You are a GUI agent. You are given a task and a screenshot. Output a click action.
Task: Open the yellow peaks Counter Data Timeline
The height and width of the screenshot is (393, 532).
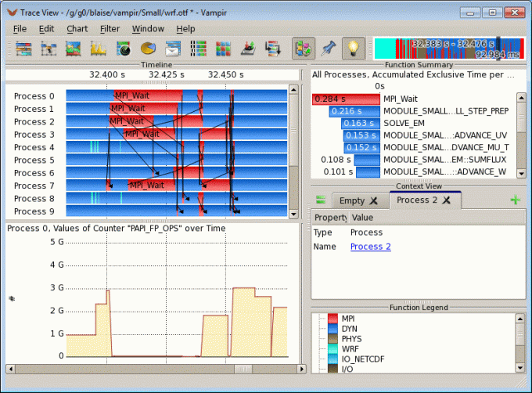[x=99, y=49]
